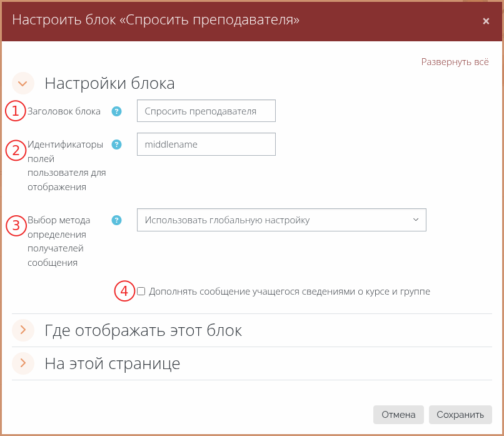Focus the Спросить преподавателя title field

pos(206,111)
